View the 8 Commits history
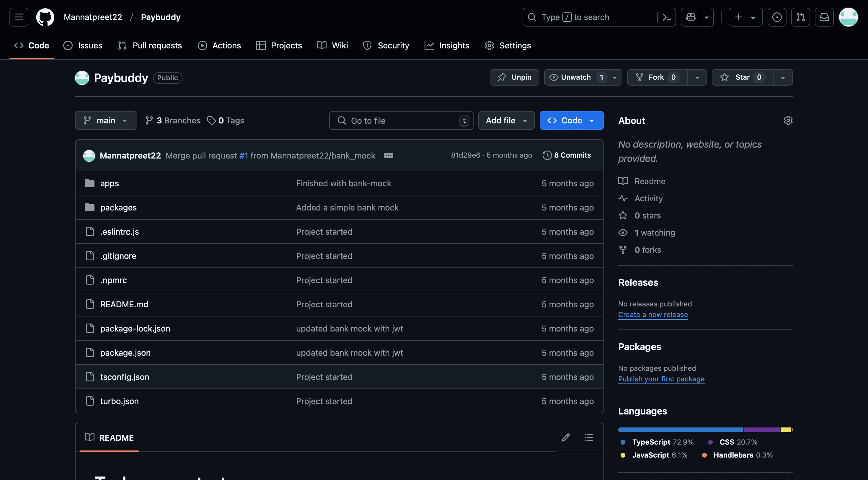This screenshot has height=480, width=868. (567, 155)
